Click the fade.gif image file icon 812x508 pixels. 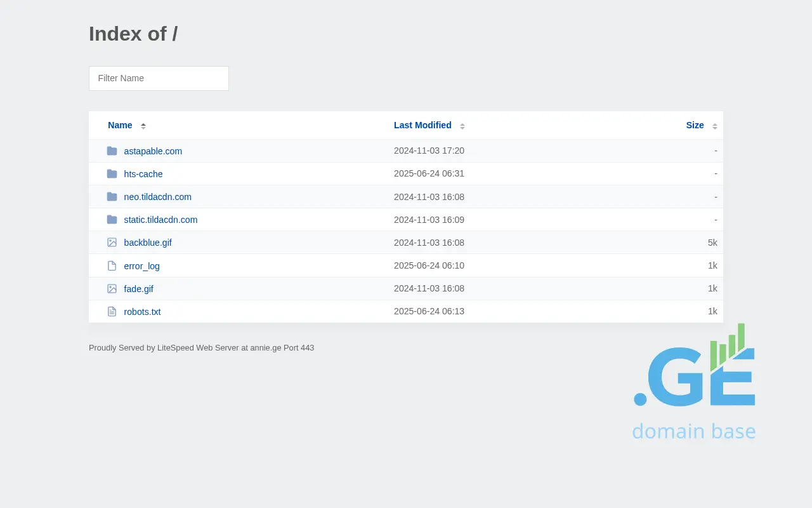tap(112, 289)
